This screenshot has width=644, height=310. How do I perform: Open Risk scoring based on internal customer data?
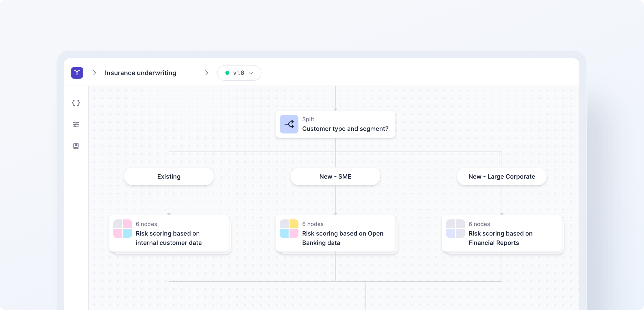(168, 238)
